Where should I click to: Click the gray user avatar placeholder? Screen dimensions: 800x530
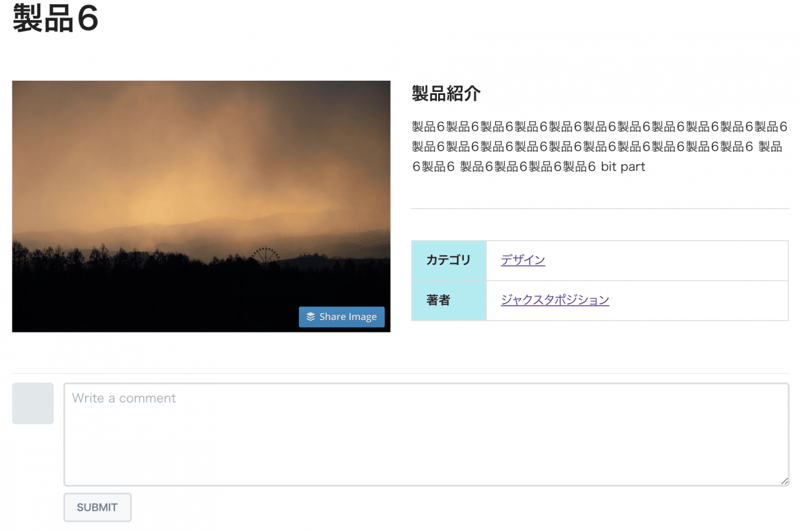[x=33, y=404]
